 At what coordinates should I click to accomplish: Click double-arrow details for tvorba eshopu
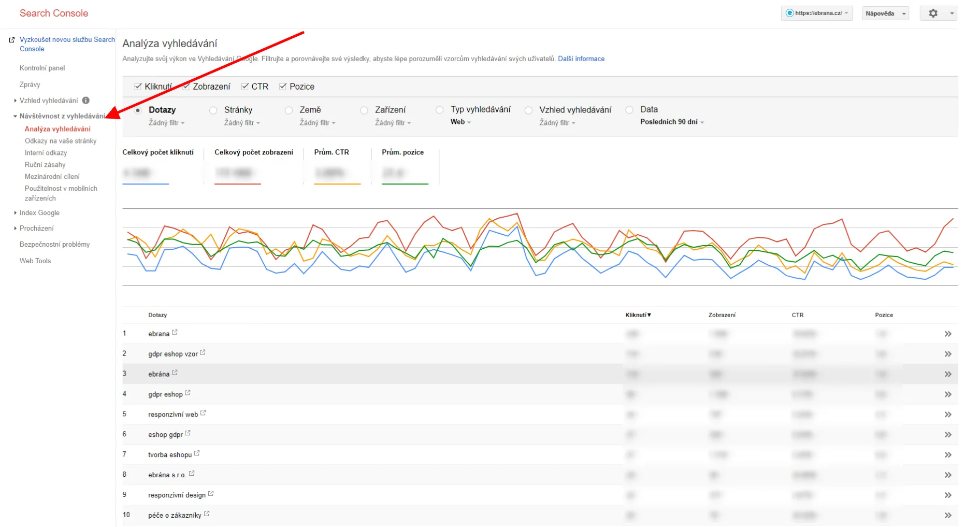point(948,455)
